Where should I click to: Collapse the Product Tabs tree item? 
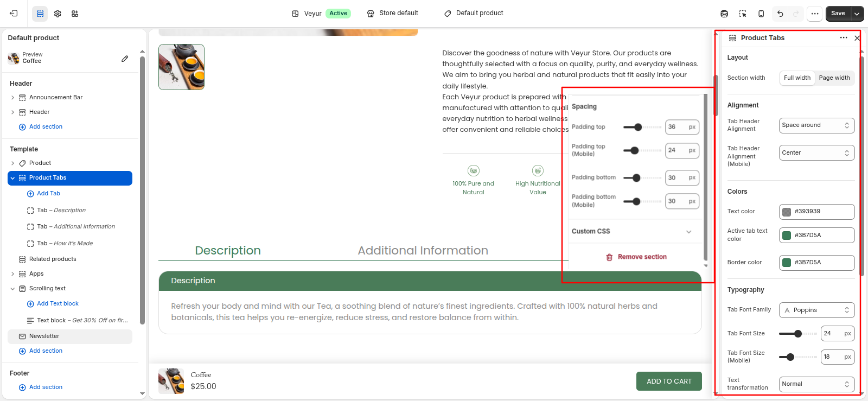click(12, 178)
